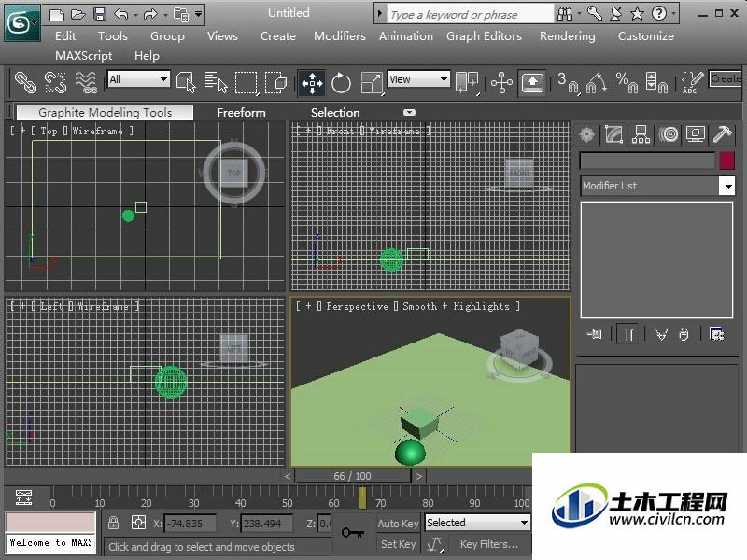Switch to the Freeform ribbon tab
This screenshot has height=560, width=747.
click(x=242, y=113)
